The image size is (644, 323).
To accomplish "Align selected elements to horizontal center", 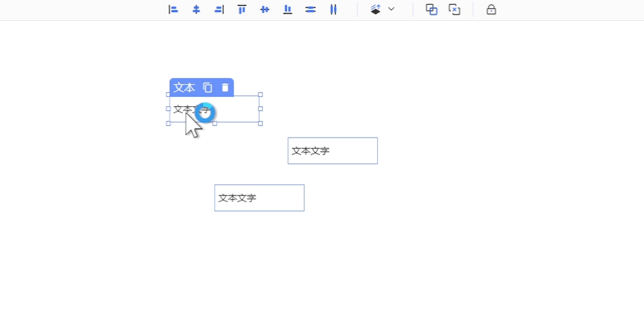I will pyautogui.click(x=196, y=9).
